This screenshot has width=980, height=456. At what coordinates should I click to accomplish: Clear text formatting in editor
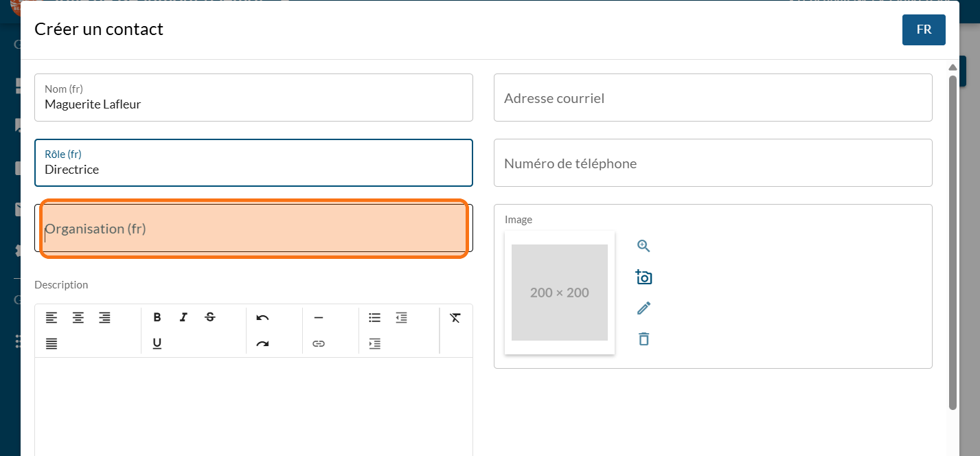tap(455, 317)
